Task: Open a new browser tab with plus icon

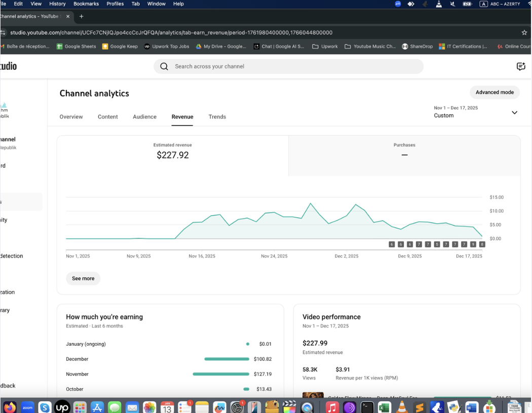Action: 81,16
